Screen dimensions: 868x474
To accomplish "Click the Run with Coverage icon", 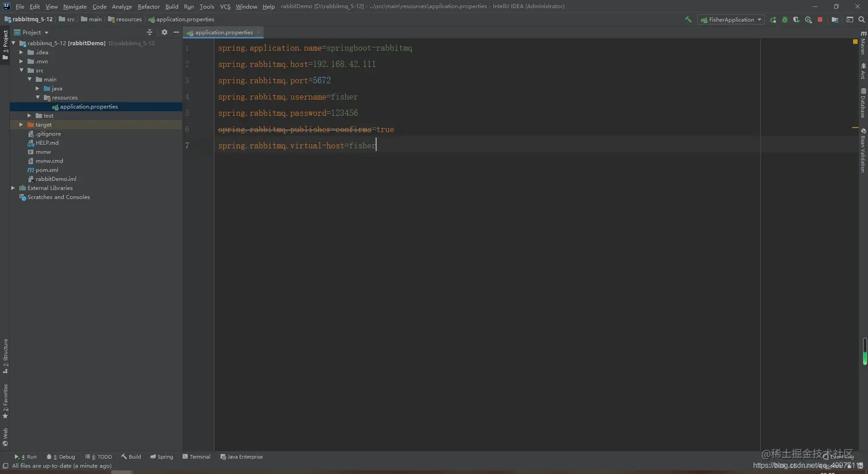I will pyautogui.click(x=796, y=20).
